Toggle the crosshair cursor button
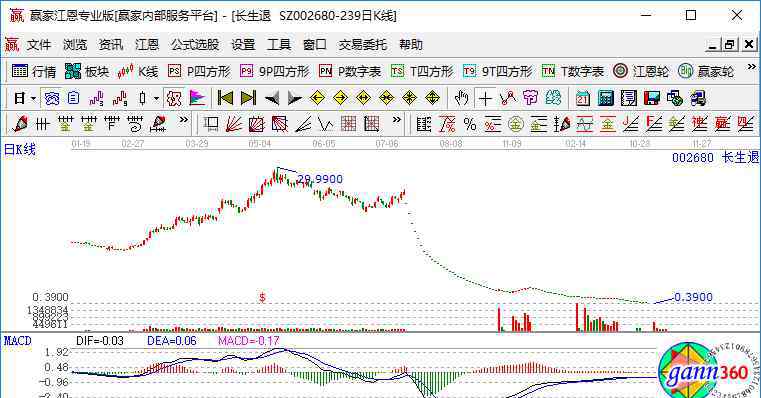The width and height of the screenshot is (761, 398). tap(485, 99)
